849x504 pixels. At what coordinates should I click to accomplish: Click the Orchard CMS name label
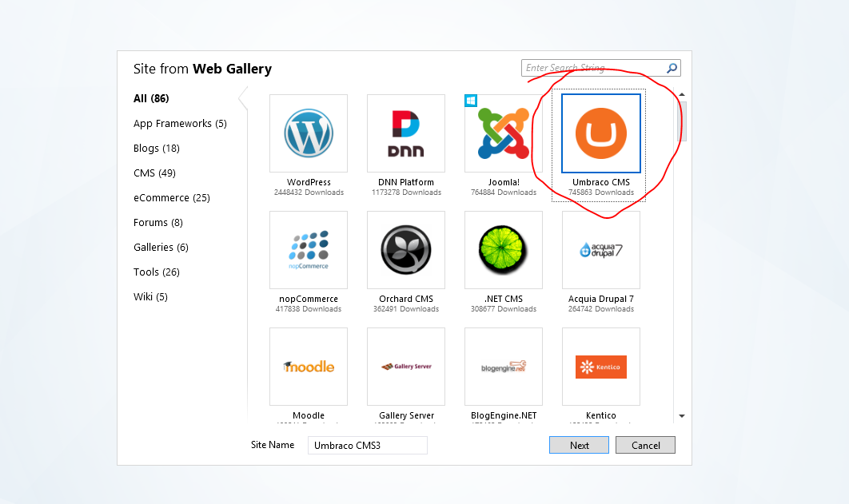click(406, 299)
